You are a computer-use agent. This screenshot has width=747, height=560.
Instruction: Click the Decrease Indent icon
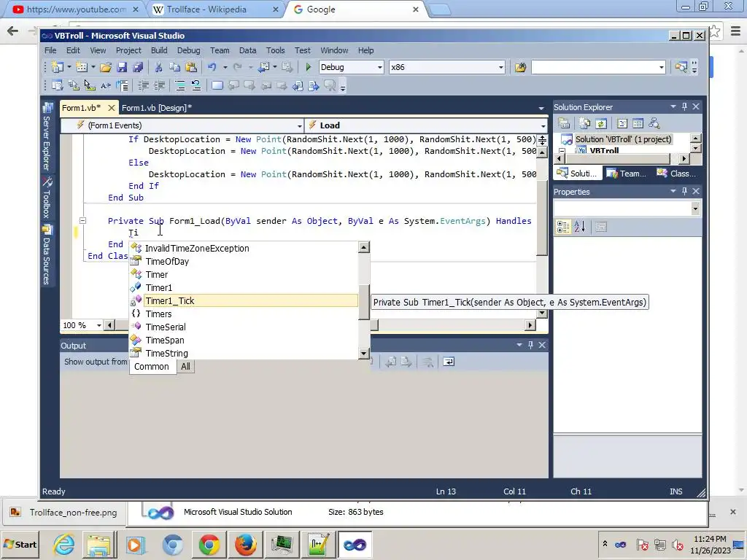click(x=143, y=86)
